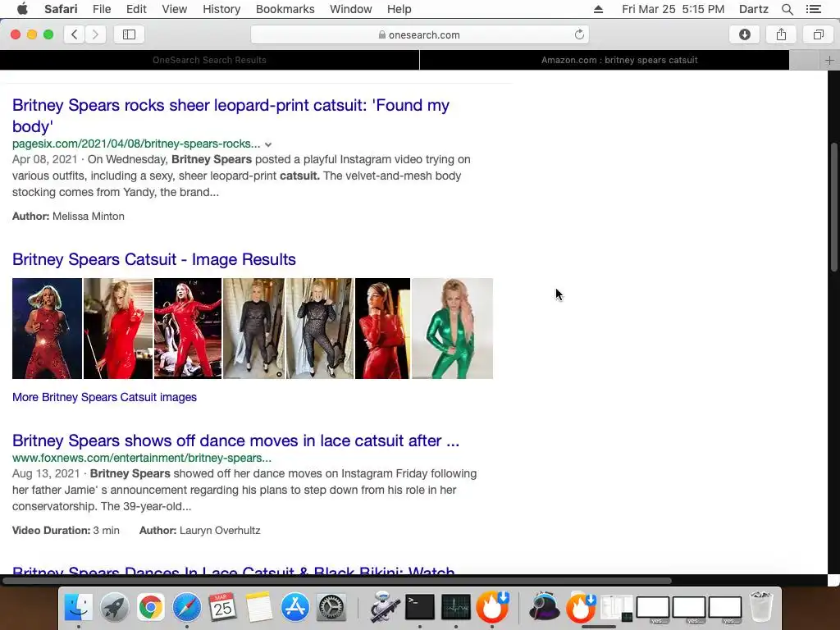This screenshot has height=630, width=840.
Task: Open the Apple menu
Action: tap(22, 9)
